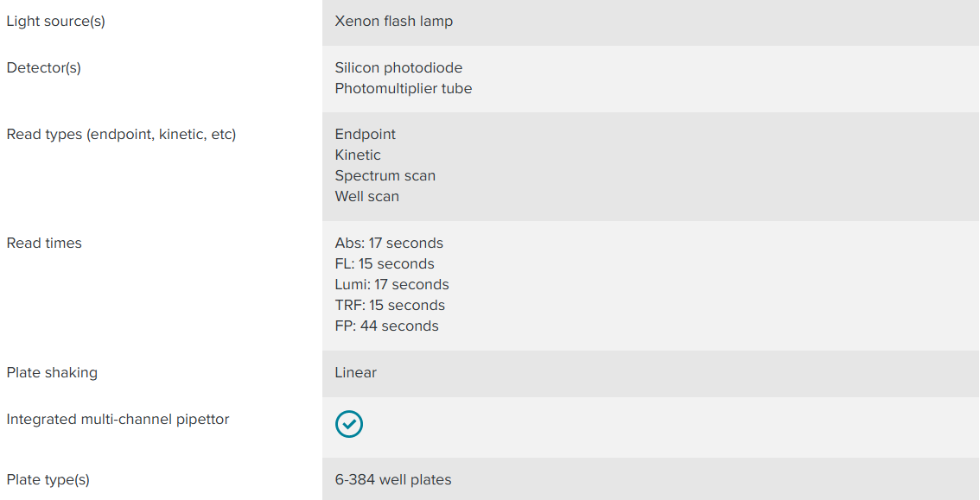Click the "Detector(s)" row label
Screen dimensions: 980x500
[43, 68]
